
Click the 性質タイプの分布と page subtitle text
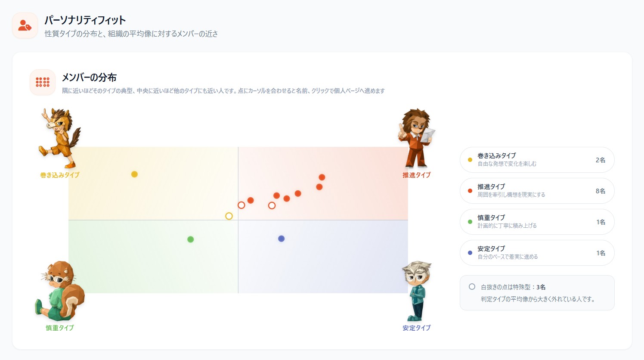(131, 34)
